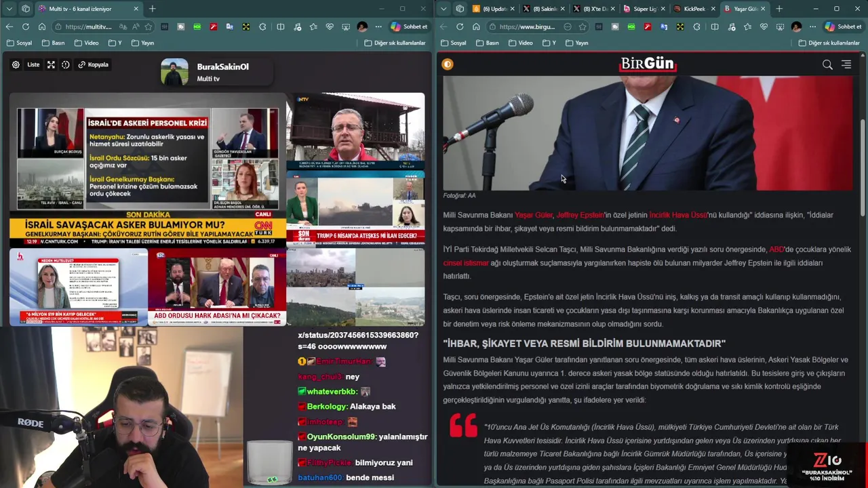
Task: Open right window profile avatar
Action: 796,26
